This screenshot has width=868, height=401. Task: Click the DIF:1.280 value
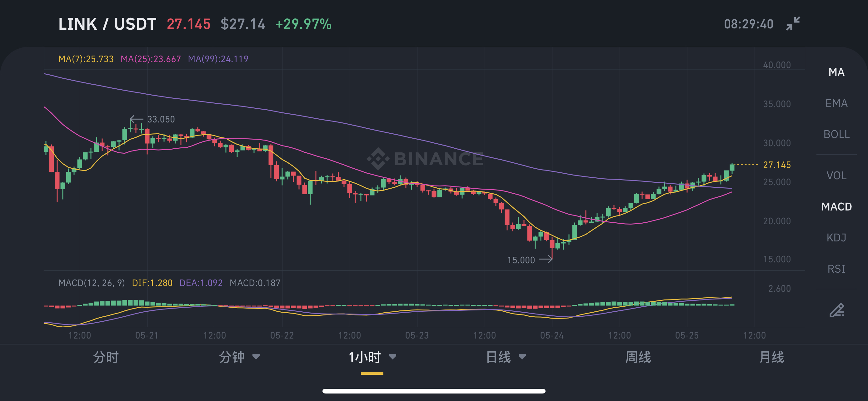[x=152, y=283]
